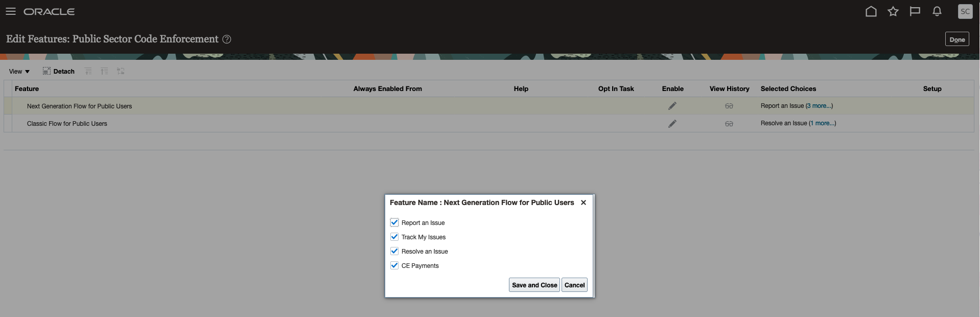Click the Resolve an Issue label in dialog
Screen dimensions: 980x317
click(x=425, y=252)
